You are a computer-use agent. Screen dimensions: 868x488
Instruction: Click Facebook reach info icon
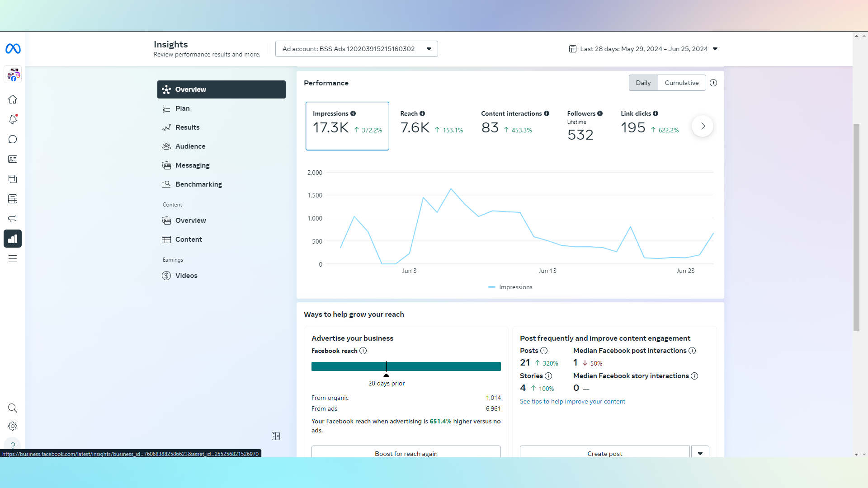(x=363, y=351)
